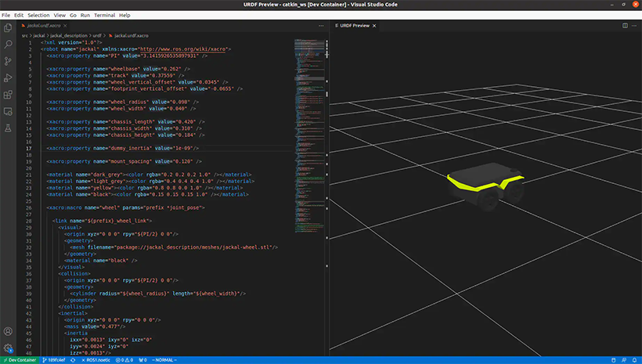Open the Extensions view
642x364 pixels.
[x=8, y=95]
